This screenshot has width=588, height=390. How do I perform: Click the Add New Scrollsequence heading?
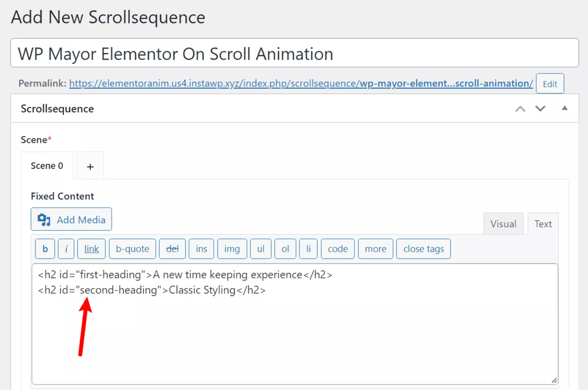pos(108,18)
